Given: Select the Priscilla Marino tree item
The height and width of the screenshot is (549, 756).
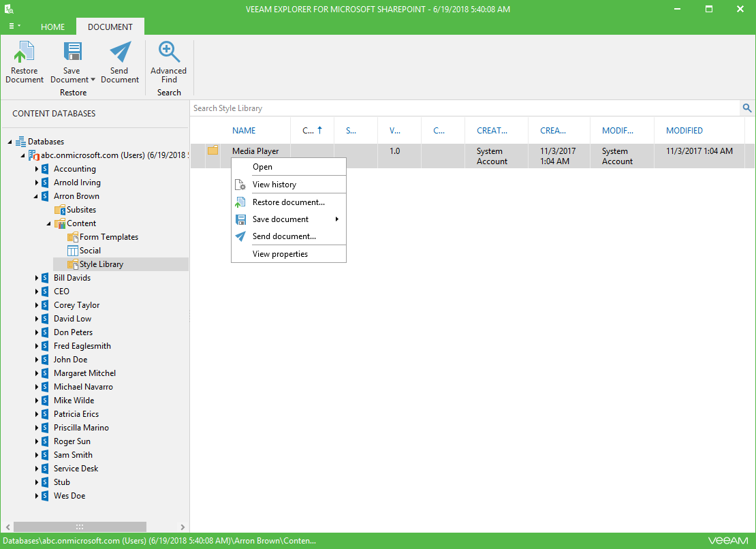Looking at the screenshot, I should tap(82, 428).
